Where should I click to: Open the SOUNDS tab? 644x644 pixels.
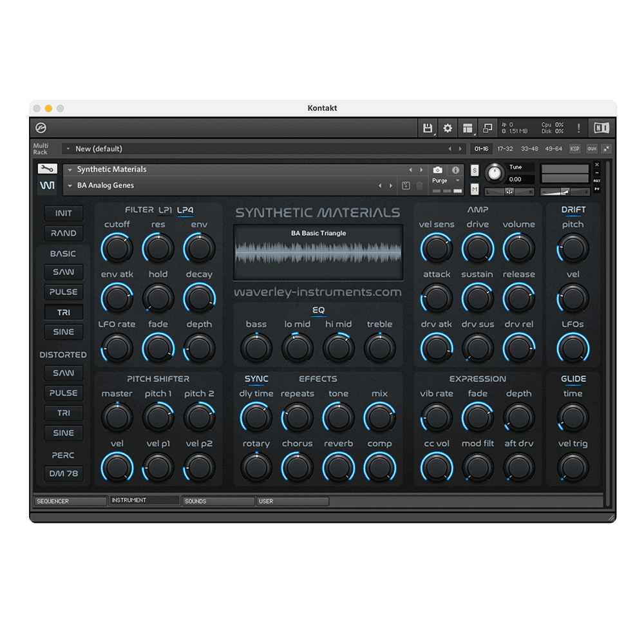(x=218, y=501)
